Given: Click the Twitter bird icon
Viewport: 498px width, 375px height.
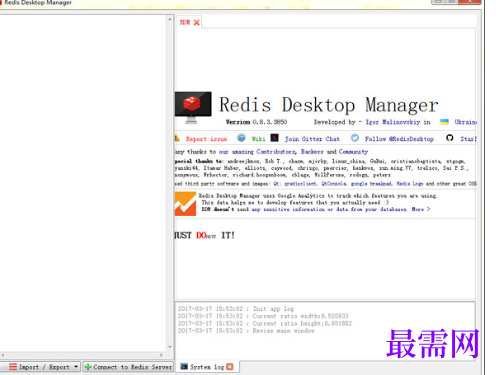Looking at the screenshot, I should point(355,138).
